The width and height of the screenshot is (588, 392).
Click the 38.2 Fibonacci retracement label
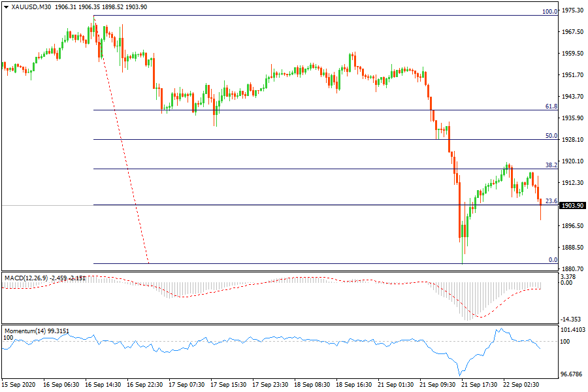(x=551, y=165)
